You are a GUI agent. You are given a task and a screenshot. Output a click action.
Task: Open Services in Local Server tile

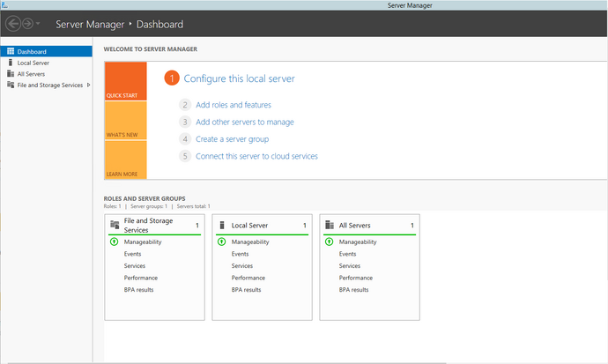point(242,266)
